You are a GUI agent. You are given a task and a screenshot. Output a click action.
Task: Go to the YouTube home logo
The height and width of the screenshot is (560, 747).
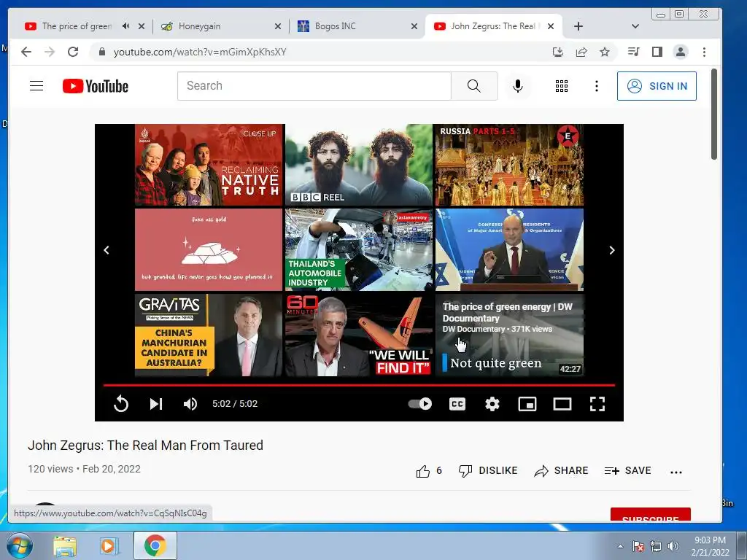coord(96,86)
